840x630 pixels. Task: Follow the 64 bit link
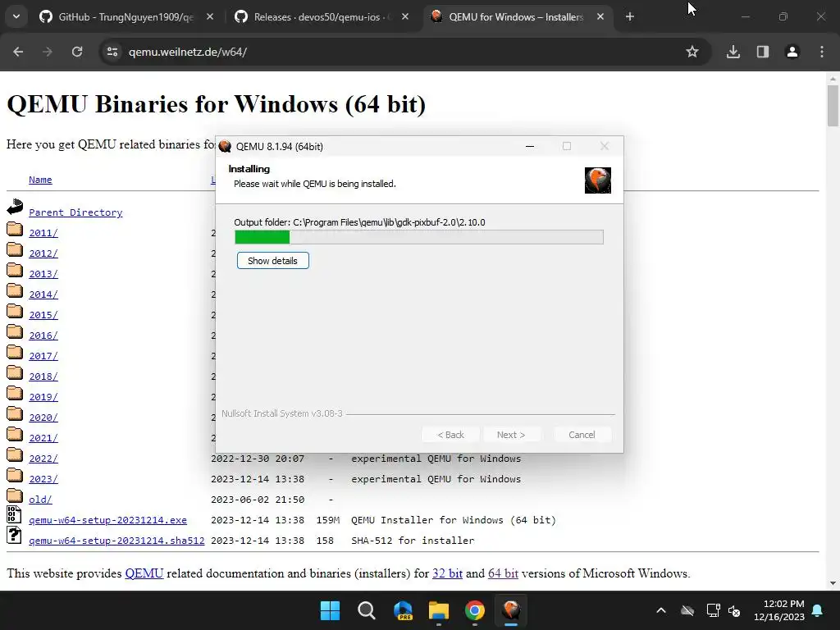tap(503, 573)
